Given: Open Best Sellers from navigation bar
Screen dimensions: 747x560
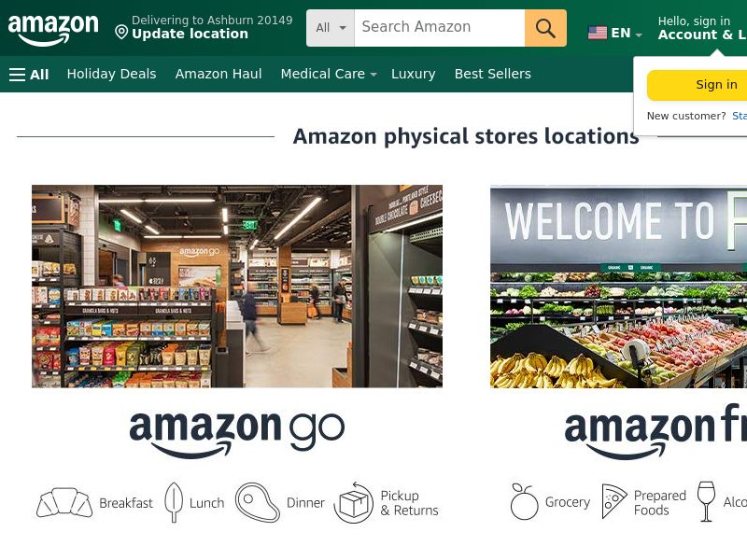Looking at the screenshot, I should click(x=493, y=74).
